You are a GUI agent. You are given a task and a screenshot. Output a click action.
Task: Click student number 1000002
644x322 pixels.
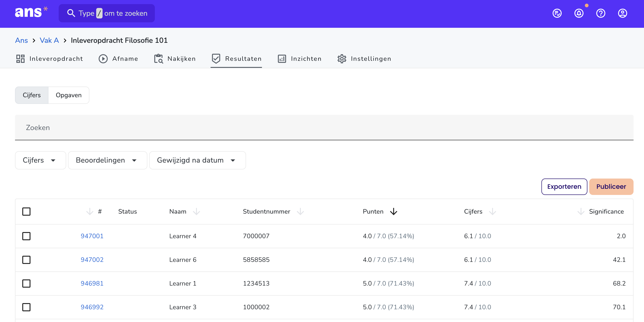point(256,307)
